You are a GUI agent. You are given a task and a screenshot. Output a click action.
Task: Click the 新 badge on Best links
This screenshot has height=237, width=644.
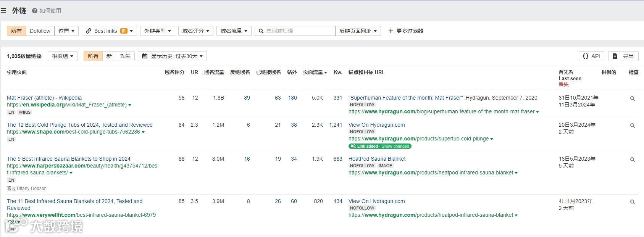124,31
